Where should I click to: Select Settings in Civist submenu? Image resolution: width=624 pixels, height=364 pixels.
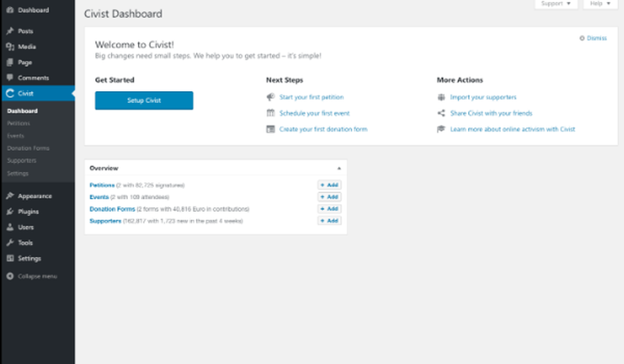tap(17, 173)
